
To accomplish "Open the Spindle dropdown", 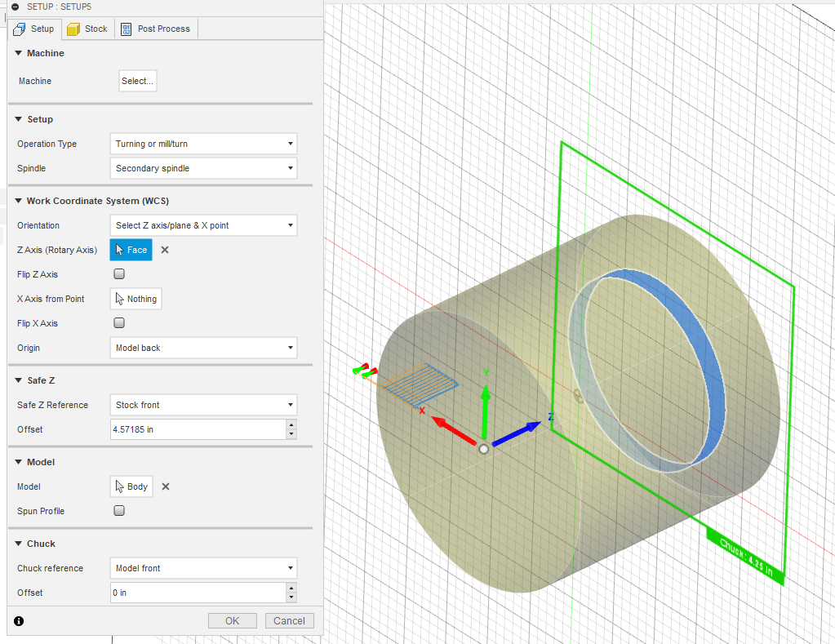I will 203,168.
